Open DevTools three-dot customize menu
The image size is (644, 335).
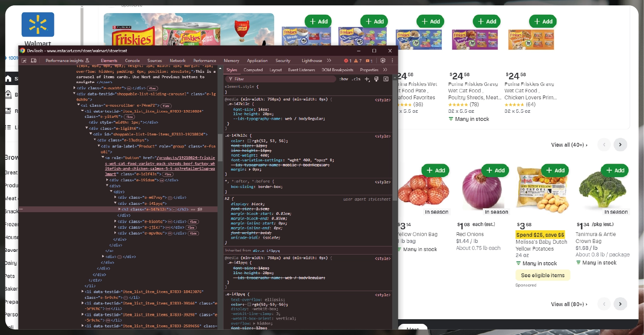tap(392, 60)
